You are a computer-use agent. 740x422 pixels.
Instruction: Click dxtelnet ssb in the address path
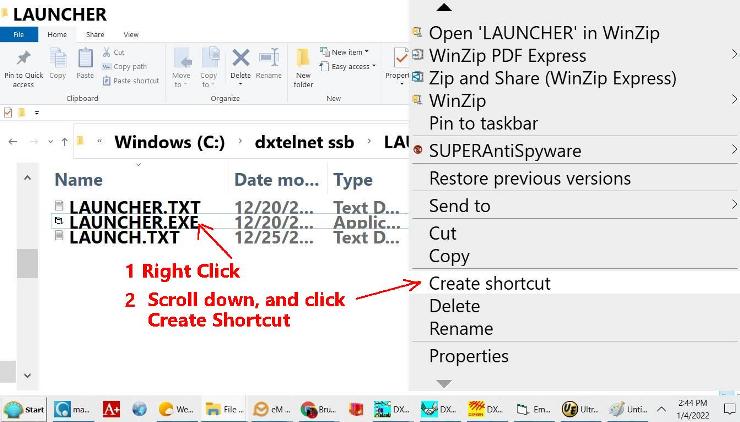point(304,142)
